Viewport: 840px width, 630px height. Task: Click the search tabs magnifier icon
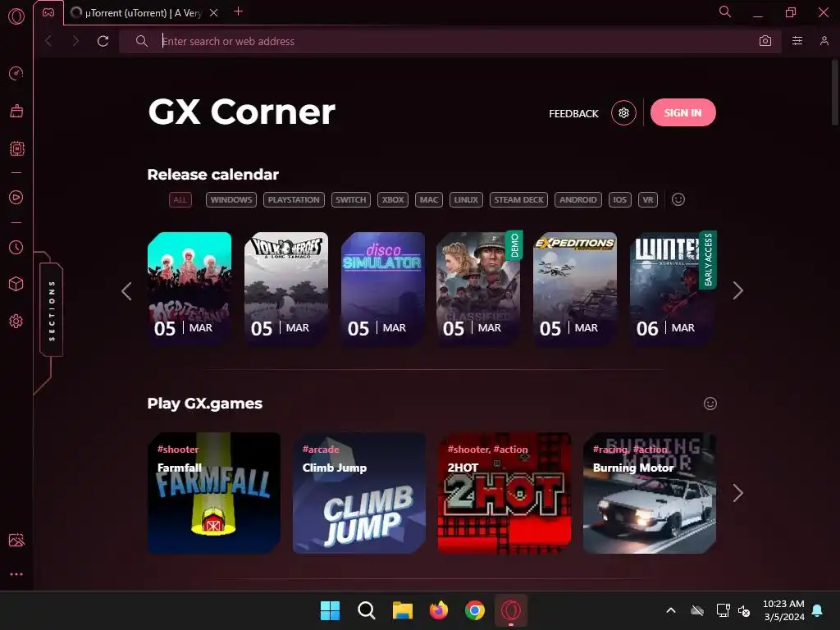coord(725,11)
